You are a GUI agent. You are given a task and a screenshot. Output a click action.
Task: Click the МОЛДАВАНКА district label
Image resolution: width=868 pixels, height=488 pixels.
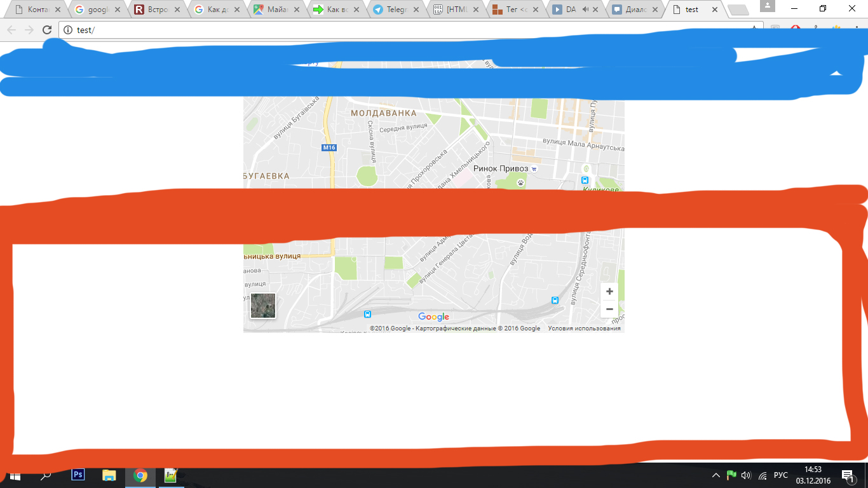click(384, 113)
